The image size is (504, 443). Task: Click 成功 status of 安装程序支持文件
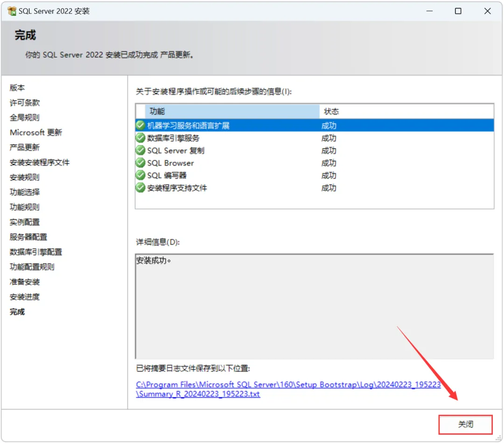[x=329, y=188]
